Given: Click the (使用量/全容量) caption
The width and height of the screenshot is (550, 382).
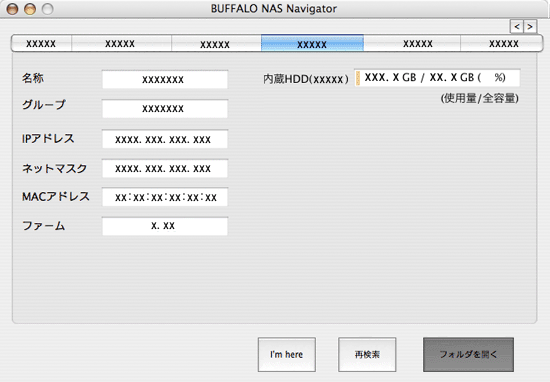Looking at the screenshot, I should click(479, 98).
